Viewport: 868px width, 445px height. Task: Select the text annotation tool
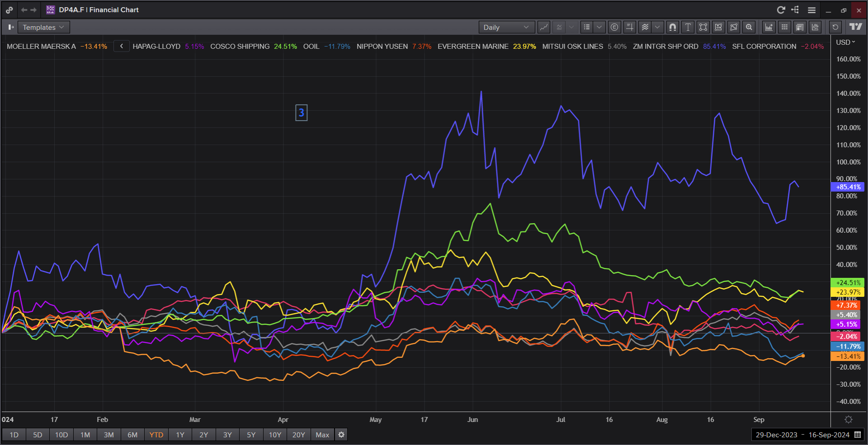click(x=688, y=27)
